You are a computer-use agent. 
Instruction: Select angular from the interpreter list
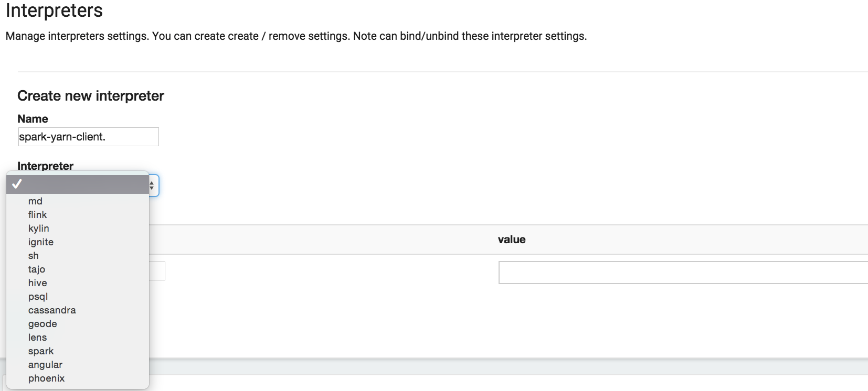pyautogui.click(x=45, y=364)
